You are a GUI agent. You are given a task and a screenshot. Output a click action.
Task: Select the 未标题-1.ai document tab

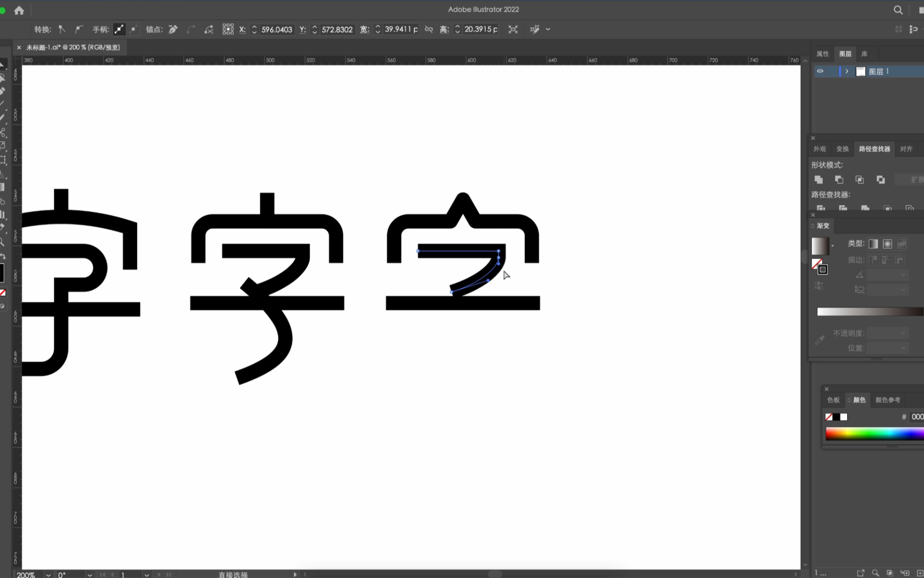tap(73, 47)
